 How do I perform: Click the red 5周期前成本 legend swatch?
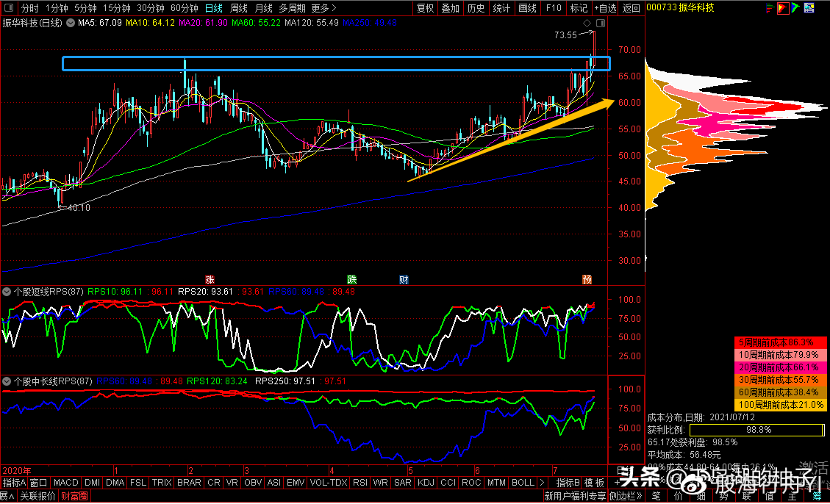[779, 342]
